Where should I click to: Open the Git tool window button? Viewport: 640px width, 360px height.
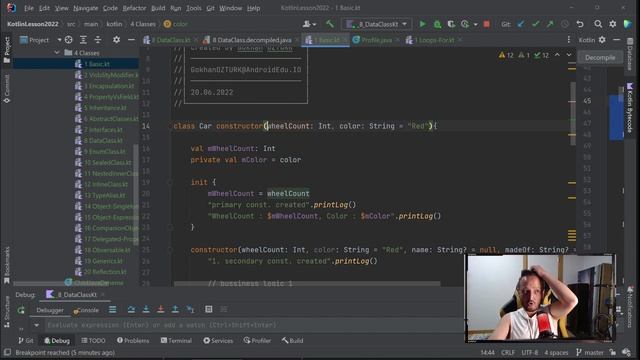(26, 340)
